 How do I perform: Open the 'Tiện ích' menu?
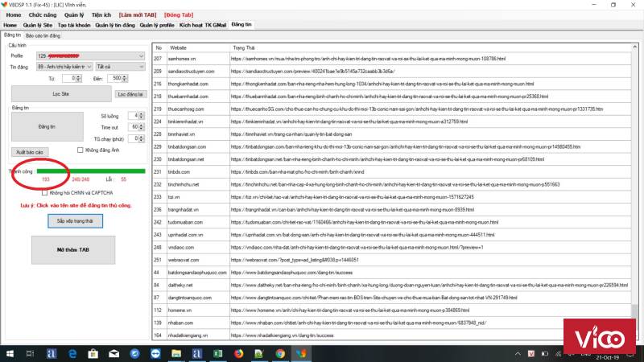[101, 14]
